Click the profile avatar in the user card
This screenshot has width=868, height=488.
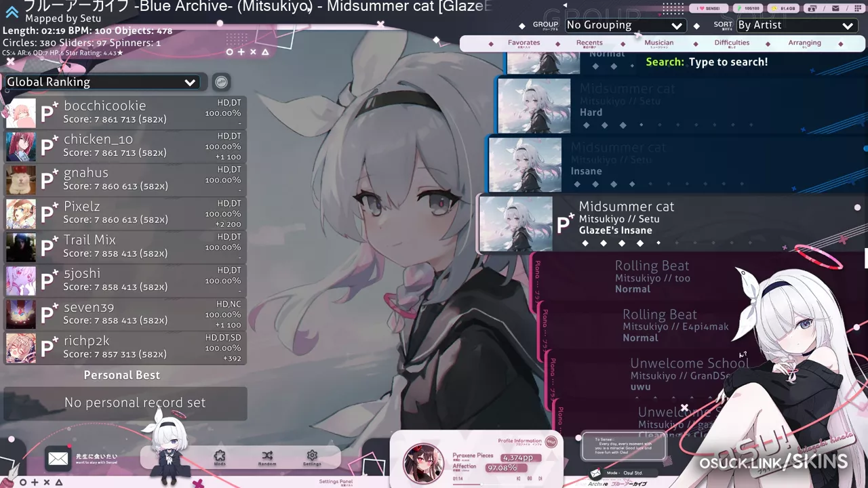pos(423,463)
